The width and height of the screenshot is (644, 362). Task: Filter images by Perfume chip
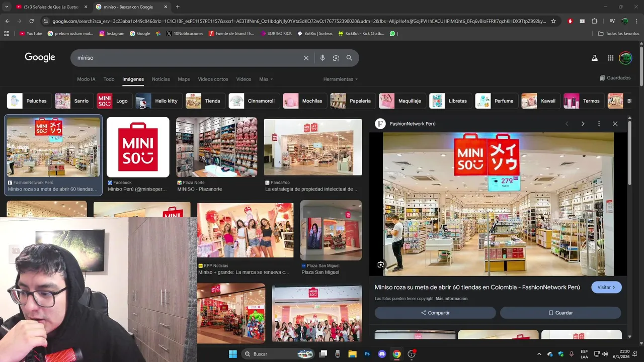(x=496, y=101)
